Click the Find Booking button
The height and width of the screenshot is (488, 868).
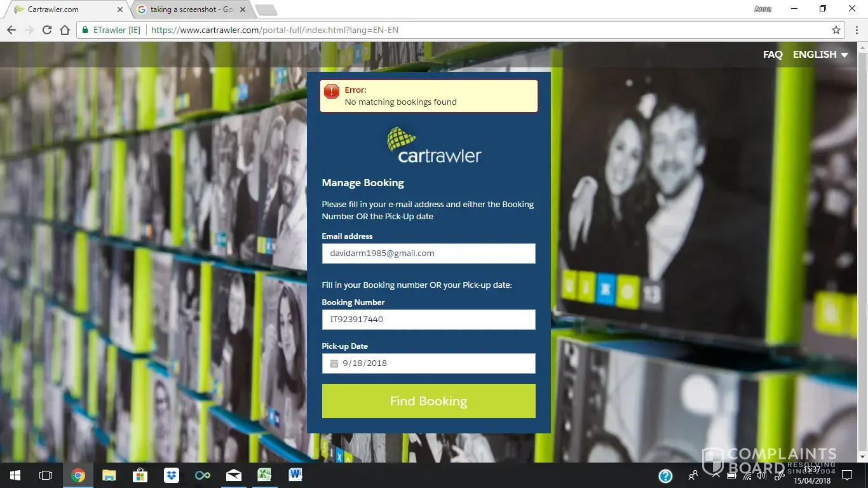click(428, 401)
